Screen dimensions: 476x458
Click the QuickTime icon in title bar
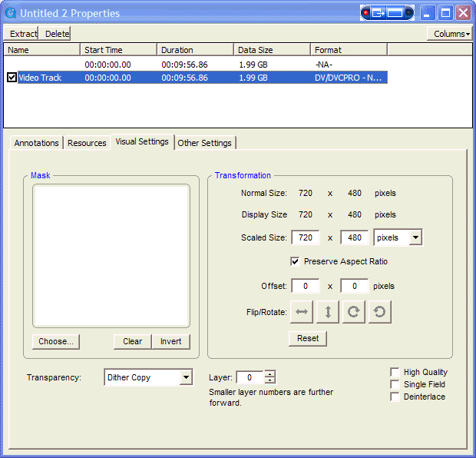point(11,13)
